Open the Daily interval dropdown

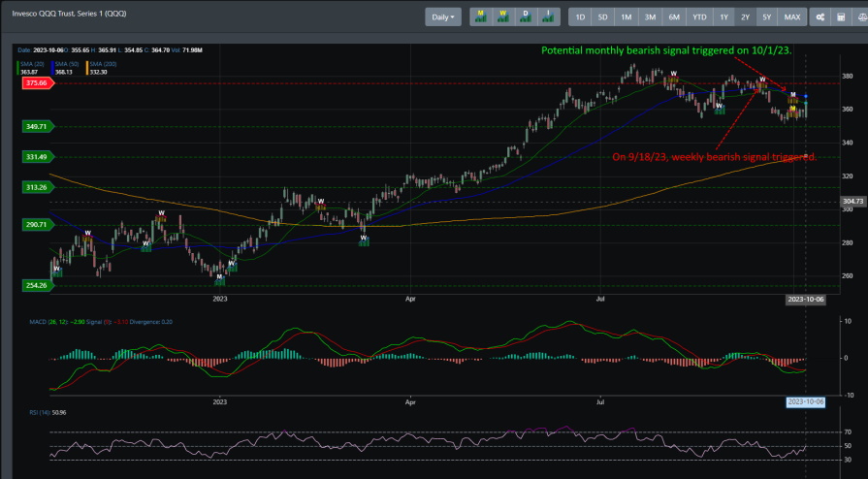click(443, 17)
